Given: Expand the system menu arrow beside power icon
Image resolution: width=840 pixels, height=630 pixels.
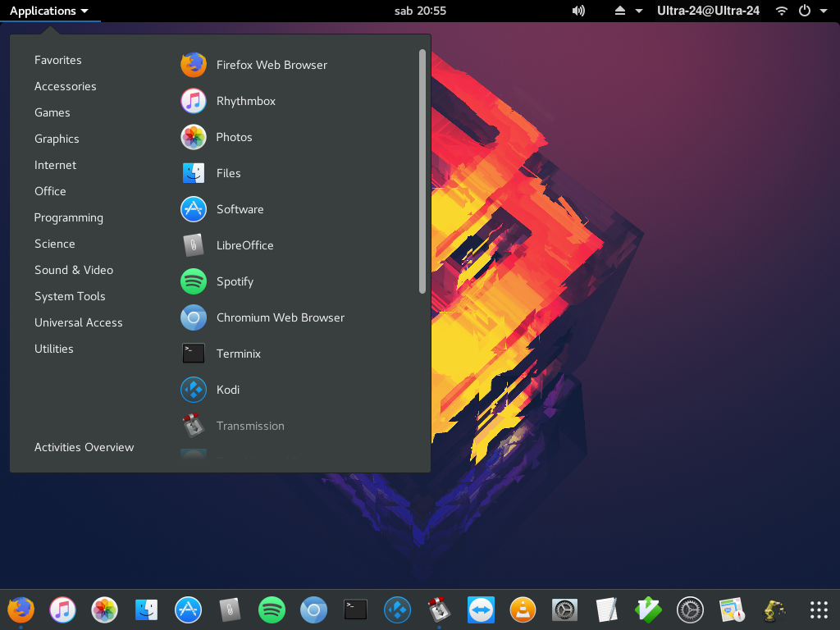Looking at the screenshot, I should [823, 11].
